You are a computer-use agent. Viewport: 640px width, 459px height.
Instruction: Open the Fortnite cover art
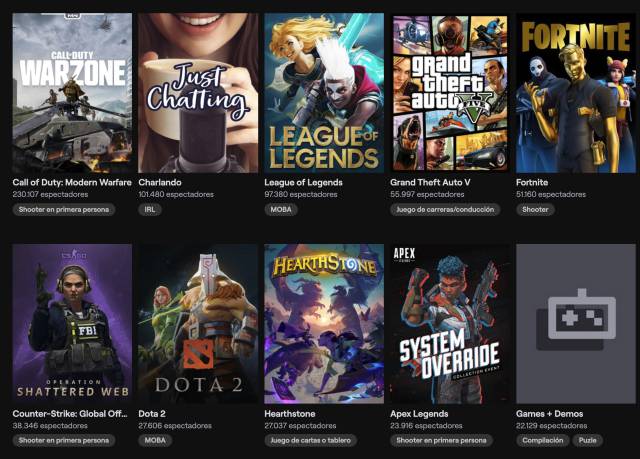[x=576, y=93]
